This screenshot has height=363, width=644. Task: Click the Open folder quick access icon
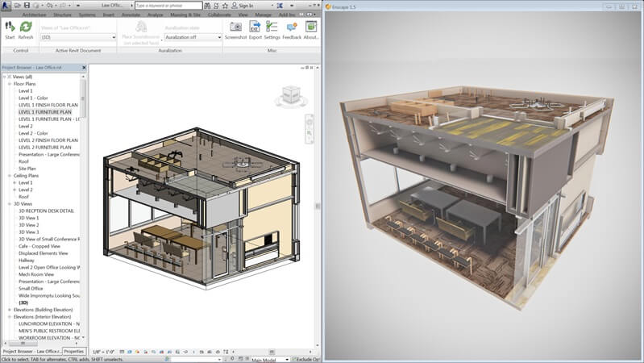pos(18,6)
